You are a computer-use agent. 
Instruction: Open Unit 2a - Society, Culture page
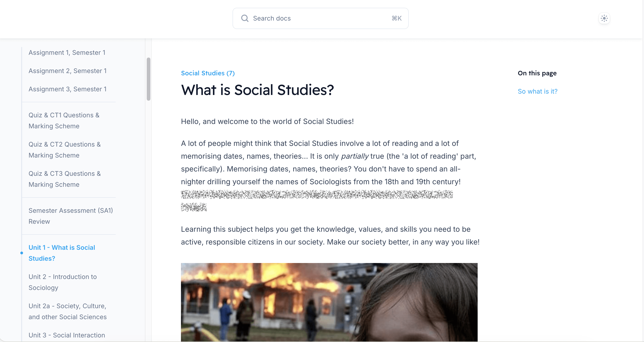point(68,311)
